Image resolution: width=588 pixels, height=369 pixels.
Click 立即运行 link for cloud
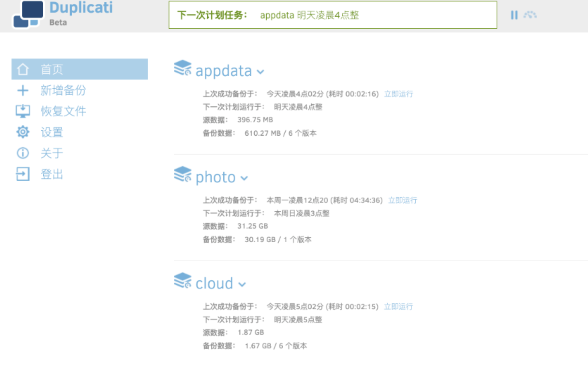pos(398,306)
